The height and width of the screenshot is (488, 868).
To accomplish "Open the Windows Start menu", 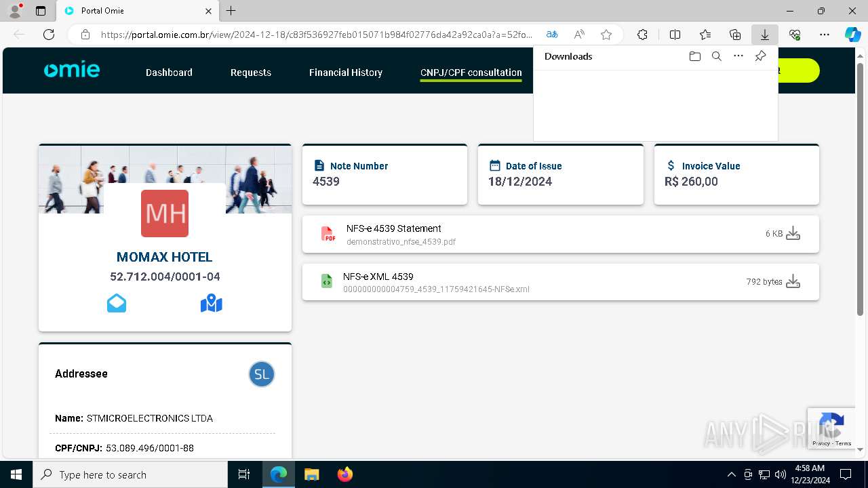I will coord(16,474).
